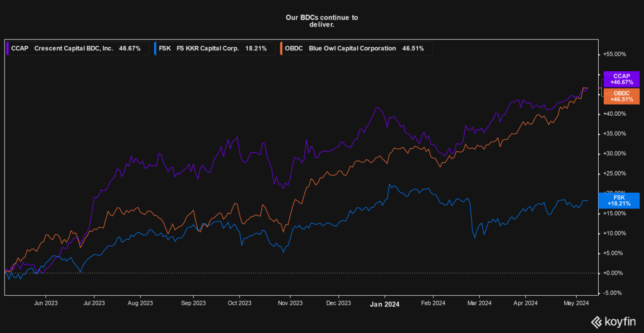Click the +0.00% baseline axis label
Viewport: 644px width, 333px height.
tap(614, 273)
